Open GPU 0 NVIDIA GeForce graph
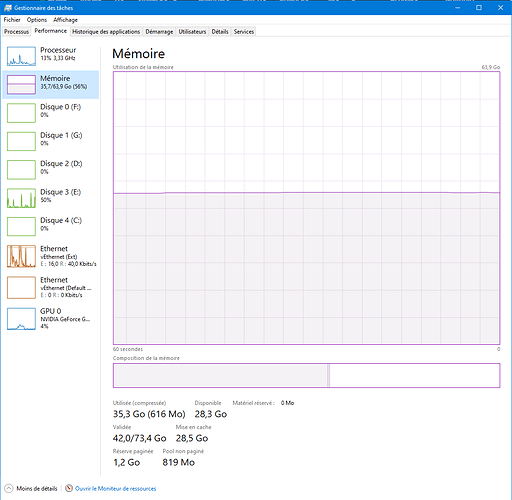The image size is (512, 500). click(21, 319)
